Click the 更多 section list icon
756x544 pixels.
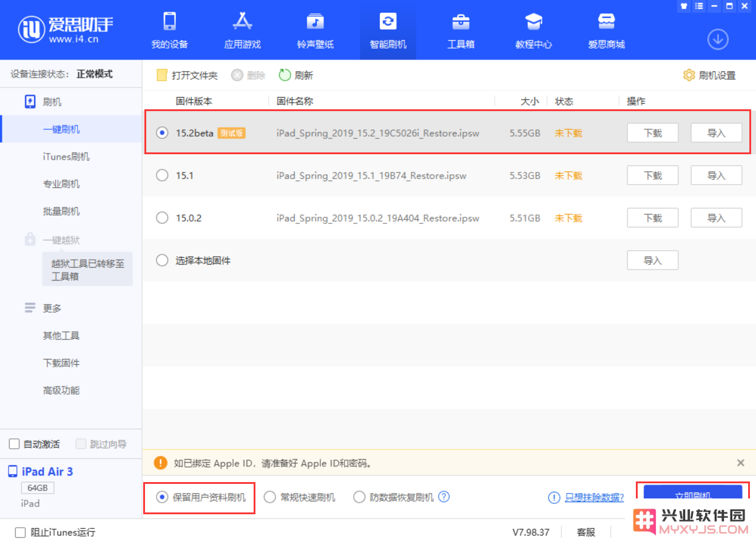(x=30, y=308)
